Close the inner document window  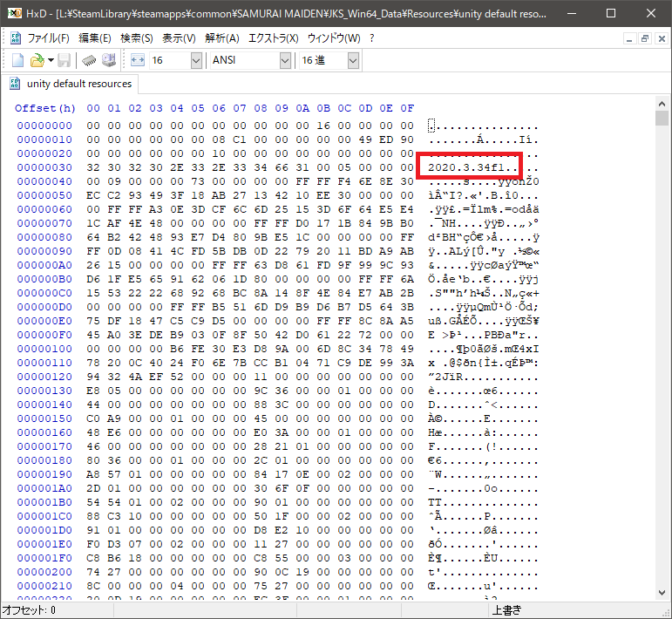pyautogui.click(x=662, y=39)
